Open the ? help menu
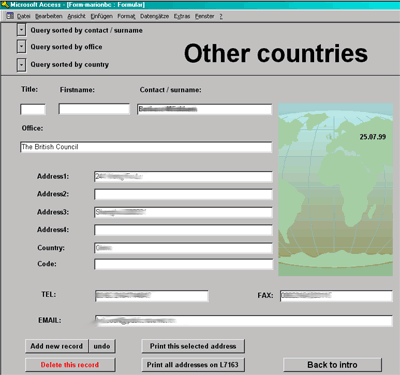The image size is (400, 375). pyautogui.click(x=221, y=16)
